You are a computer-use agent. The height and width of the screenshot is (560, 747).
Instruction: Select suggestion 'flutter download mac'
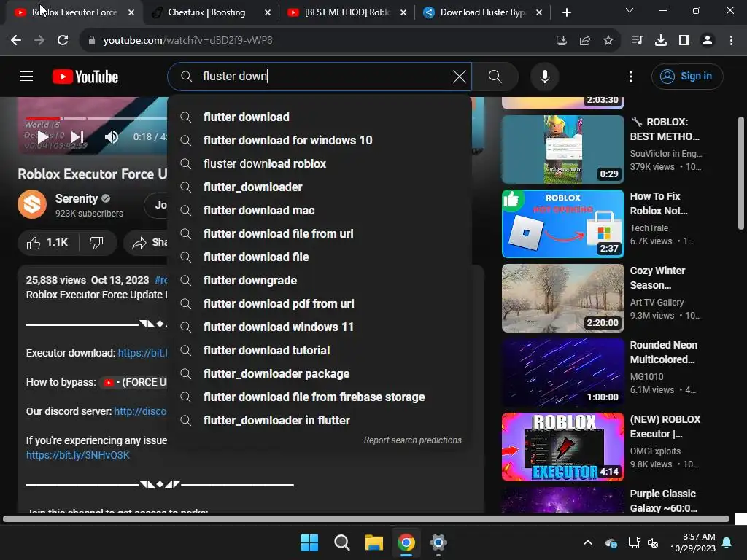(320, 210)
